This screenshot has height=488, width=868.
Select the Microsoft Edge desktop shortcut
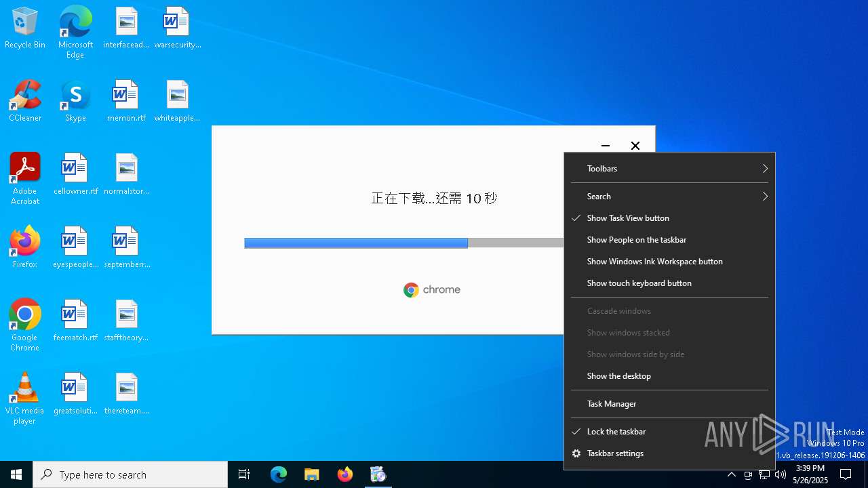(x=75, y=33)
